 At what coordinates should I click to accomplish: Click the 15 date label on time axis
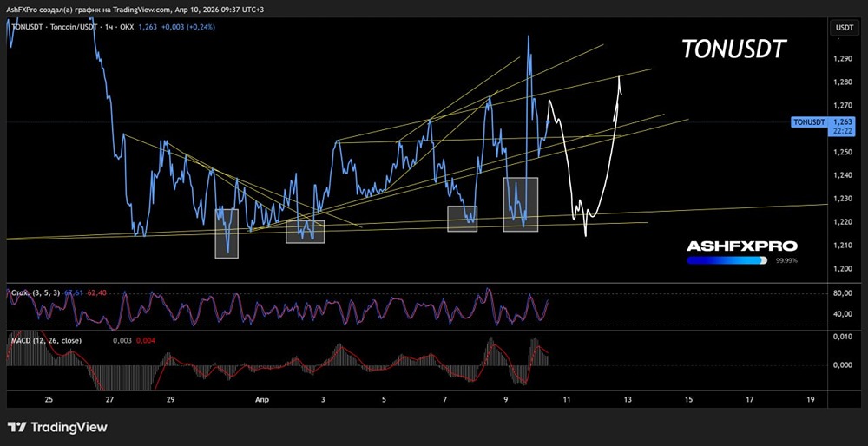688,399
